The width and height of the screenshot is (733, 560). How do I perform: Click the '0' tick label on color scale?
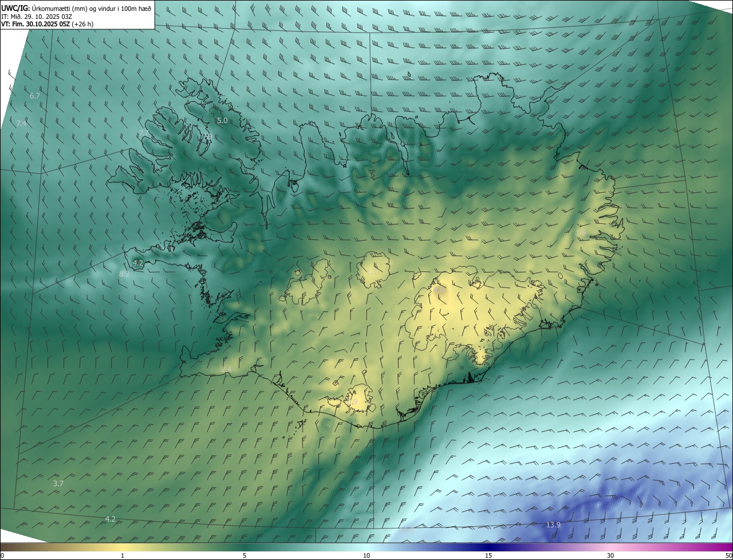coord(2,556)
